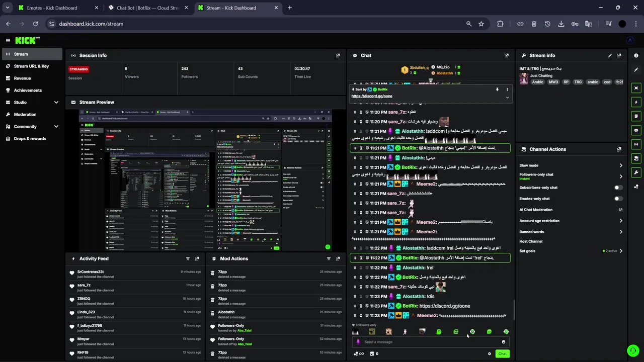Open the Stream page in sidebar
Screen dimensions: 644x362
coord(31,54)
